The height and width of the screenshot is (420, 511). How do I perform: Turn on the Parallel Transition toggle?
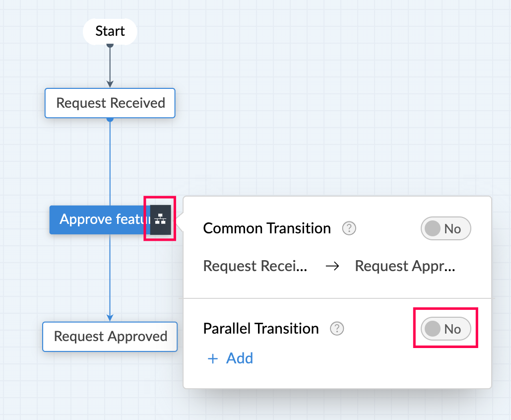pos(446,329)
